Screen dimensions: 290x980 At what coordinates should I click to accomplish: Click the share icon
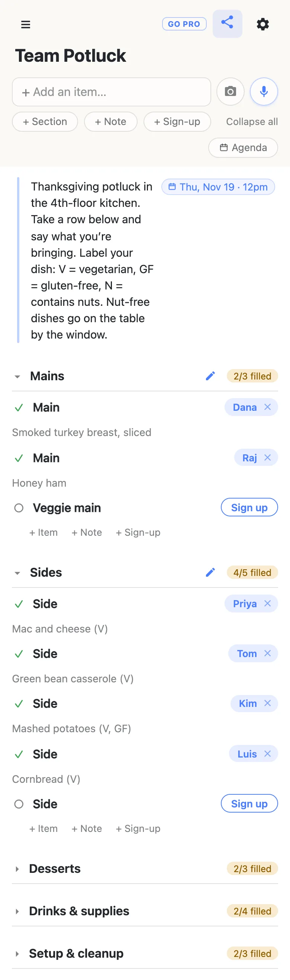pyautogui.click(x=227, y=23)
